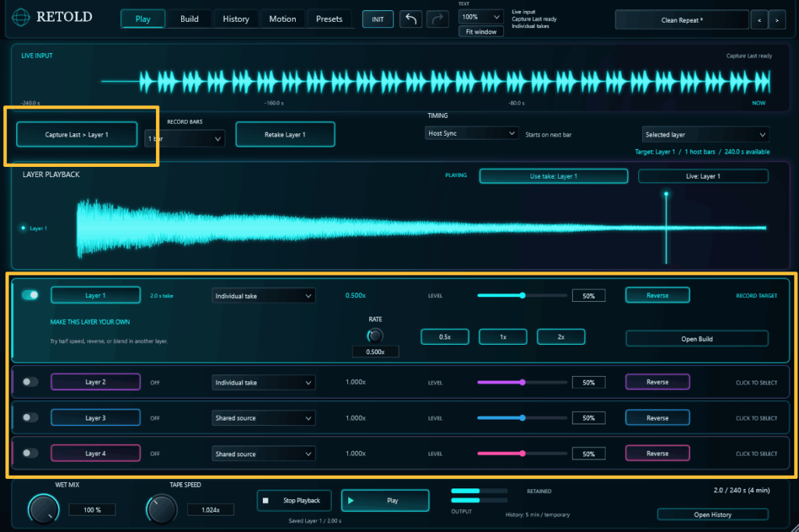Image resolution: width=799 pixels, height=532 pixels.
Task: Go to previous preset with left arrow
Action: tap(759, 20)
